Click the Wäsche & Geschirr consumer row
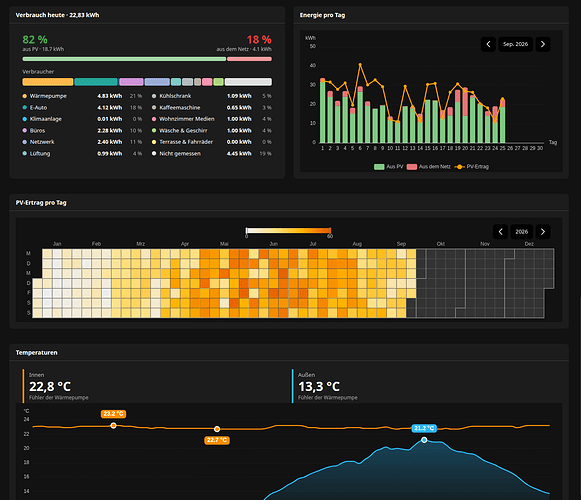This screenshot has width=581, height=500. [212, 130]
